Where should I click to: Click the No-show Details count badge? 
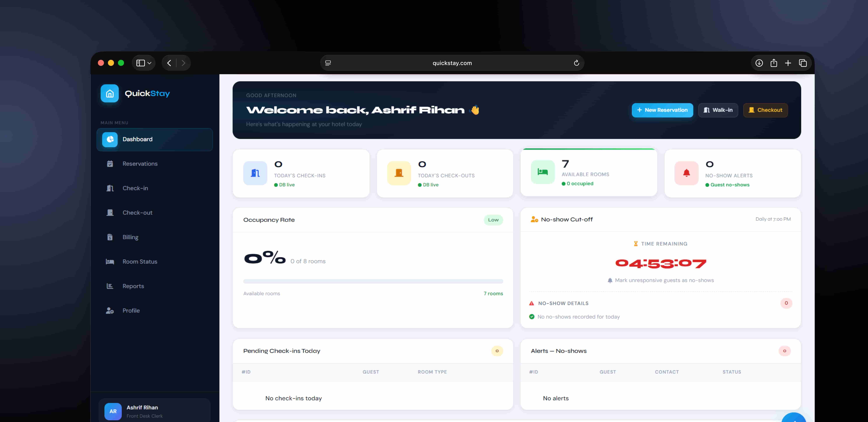786,303
